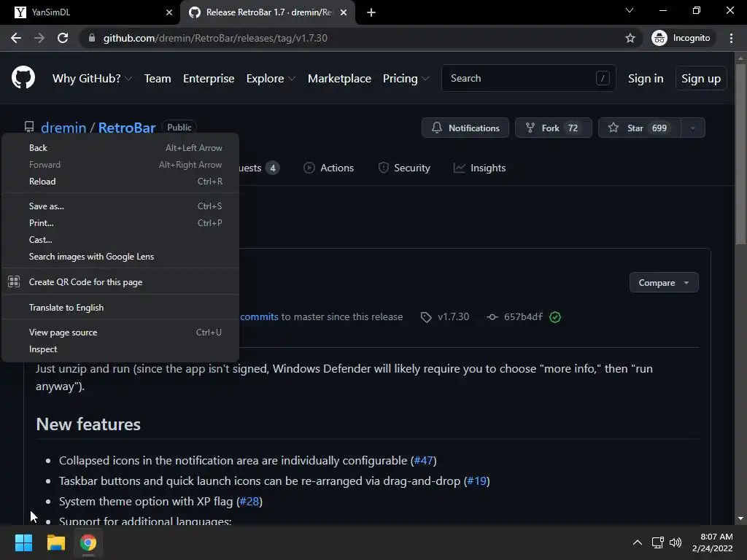Screen dimensions: 747x560
Task: Close the Release RetroBar tab
Action: (x=344, y=12)
